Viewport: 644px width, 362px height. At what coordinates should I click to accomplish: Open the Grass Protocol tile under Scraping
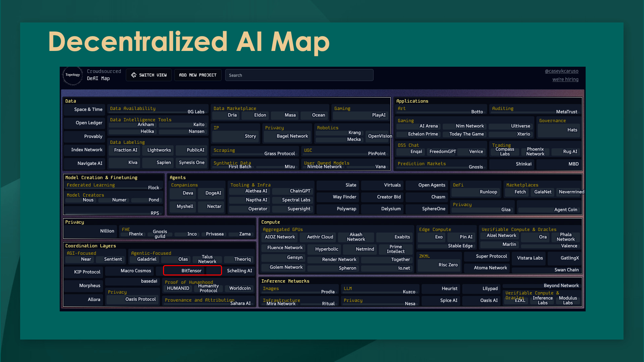tap(279, 154)
